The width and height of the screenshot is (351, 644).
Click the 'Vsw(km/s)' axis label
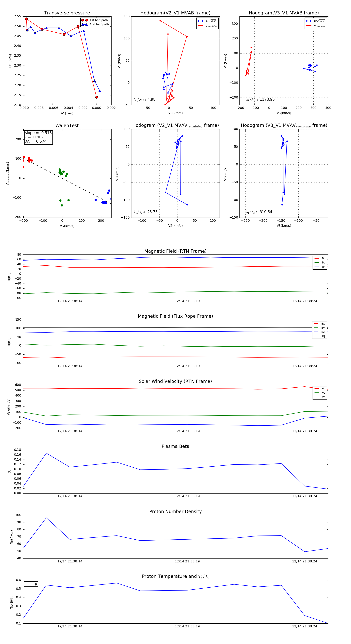point(9,407)
